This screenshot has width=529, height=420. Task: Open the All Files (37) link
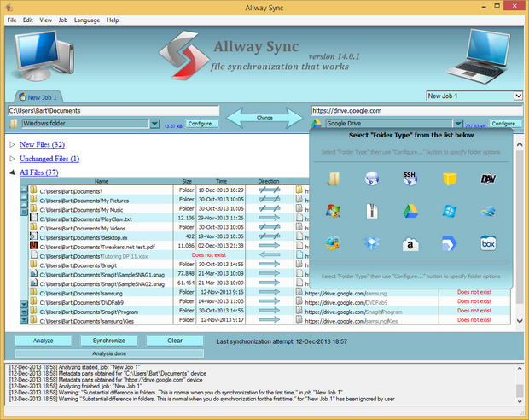point(38,172)
